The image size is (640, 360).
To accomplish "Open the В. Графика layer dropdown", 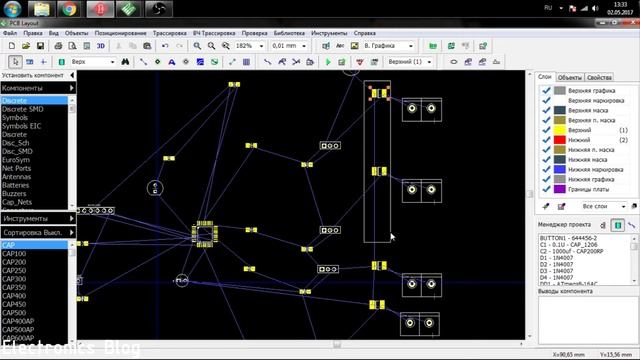I will (411, 46).
